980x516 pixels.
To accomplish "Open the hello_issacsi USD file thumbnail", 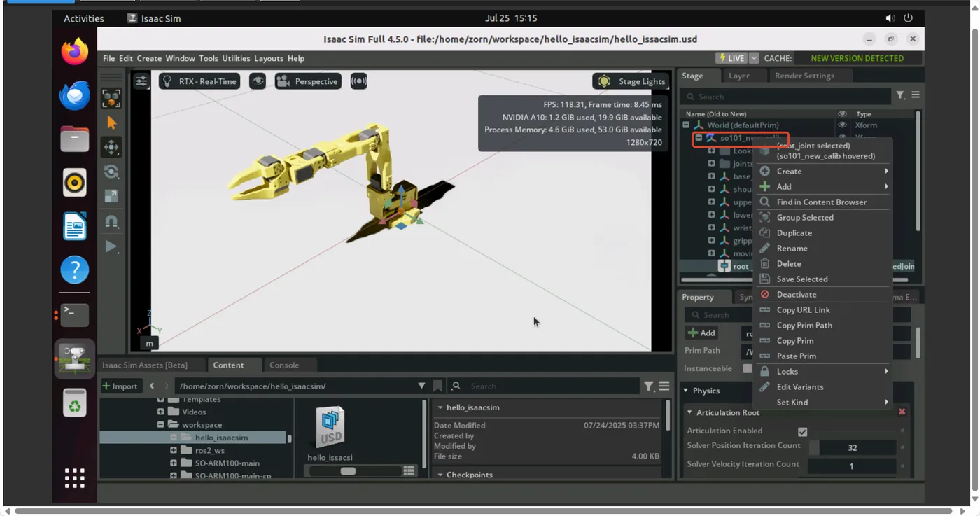I will click(x=330, y=428).
